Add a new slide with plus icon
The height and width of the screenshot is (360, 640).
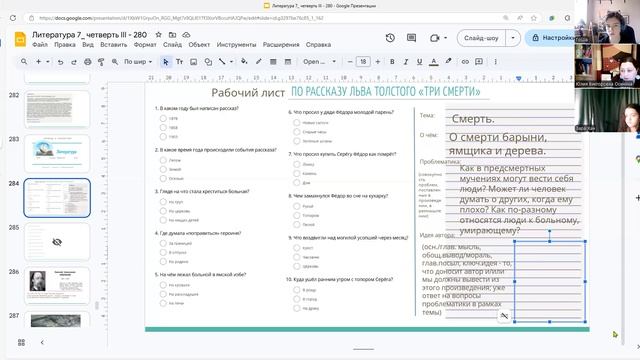(38, 62)
